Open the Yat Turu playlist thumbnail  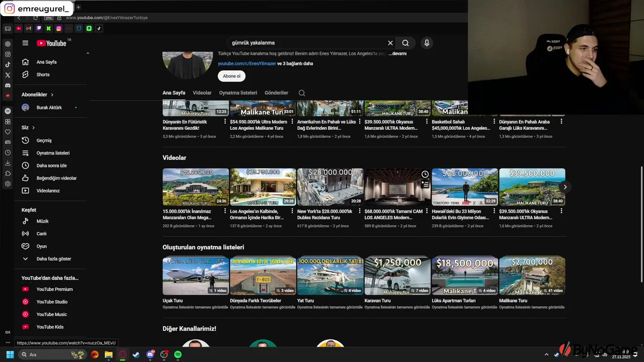point(330,276)
